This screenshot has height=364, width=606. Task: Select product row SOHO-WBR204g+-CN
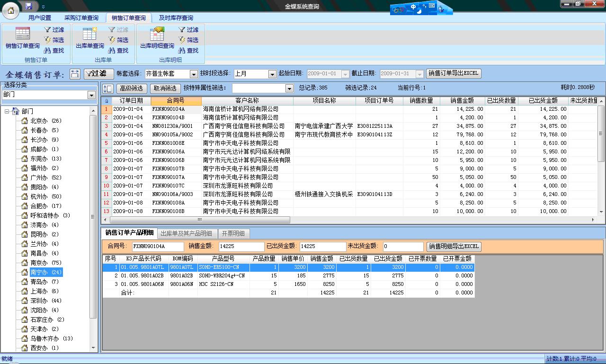288,275
